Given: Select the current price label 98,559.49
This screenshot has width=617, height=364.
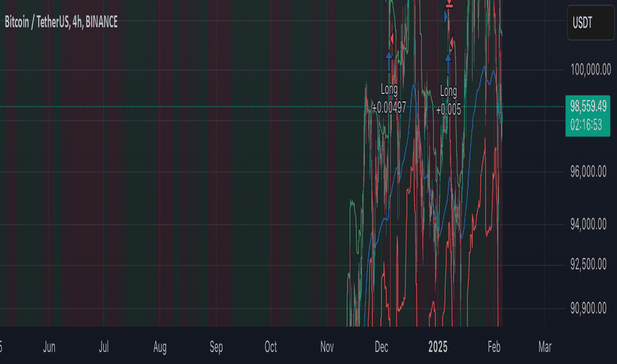Looking at the screenshot, I should [x=589, y=106].
